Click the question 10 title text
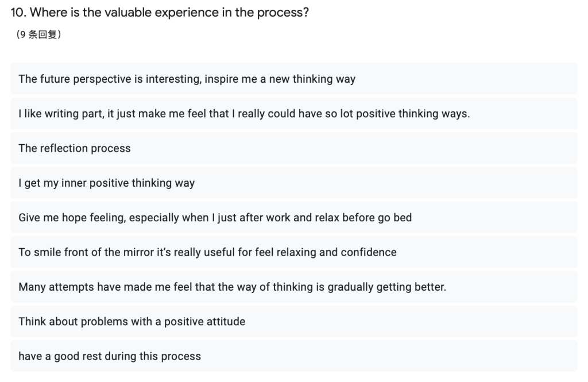588x382 pixels. (160, 13)
